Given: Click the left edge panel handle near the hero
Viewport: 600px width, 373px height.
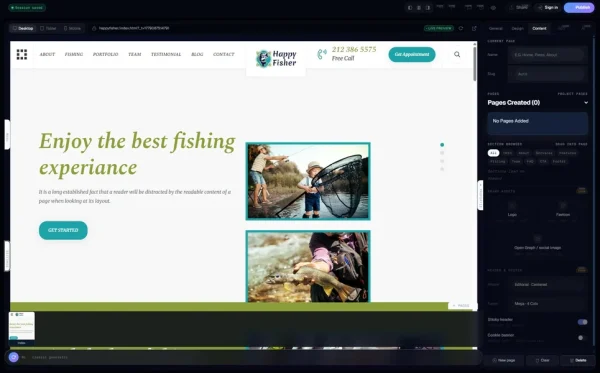Looking at the screenshot, I should pyautogui.click(x=7, y=134).
